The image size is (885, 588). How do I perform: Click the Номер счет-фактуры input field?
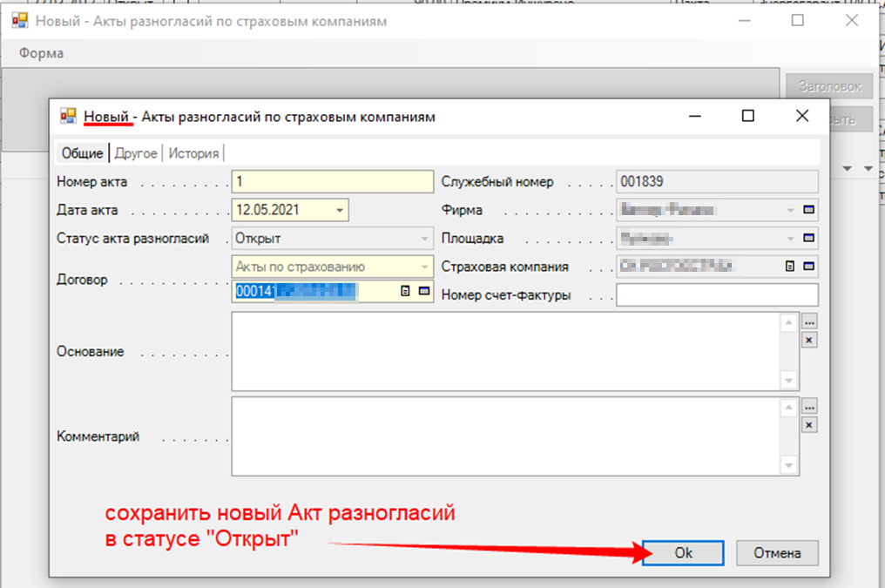[x=717, y=294]
